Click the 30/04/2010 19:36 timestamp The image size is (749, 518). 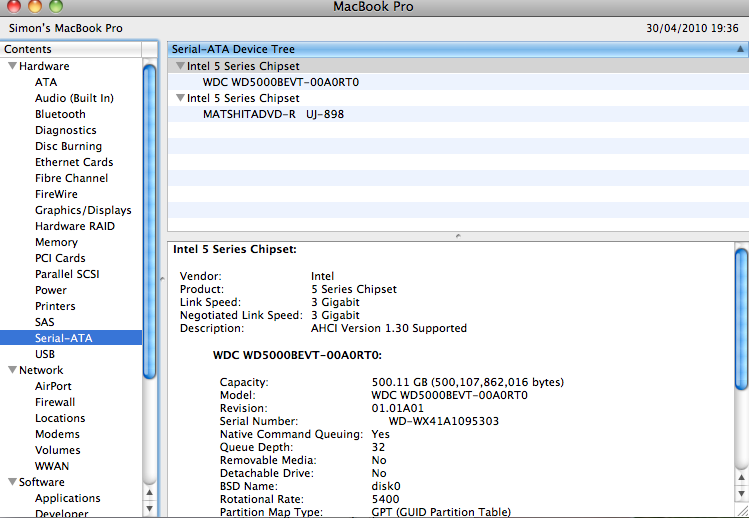click(x=692, y=28)
